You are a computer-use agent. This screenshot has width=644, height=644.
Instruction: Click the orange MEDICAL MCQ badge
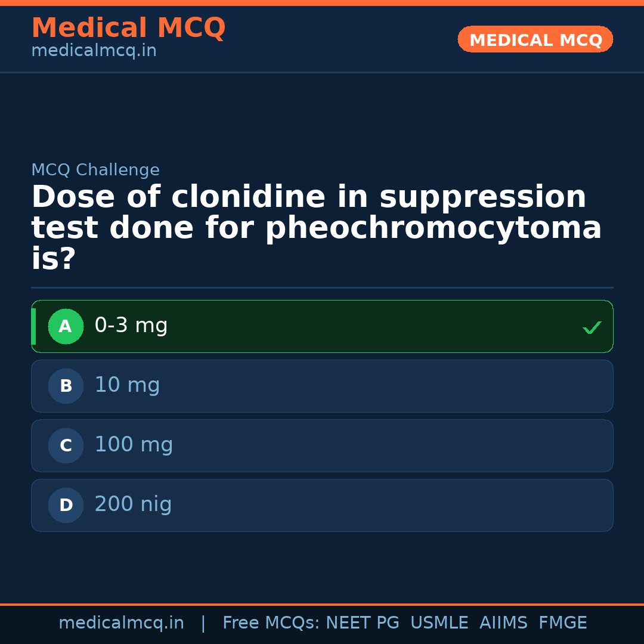coord(535,40)
